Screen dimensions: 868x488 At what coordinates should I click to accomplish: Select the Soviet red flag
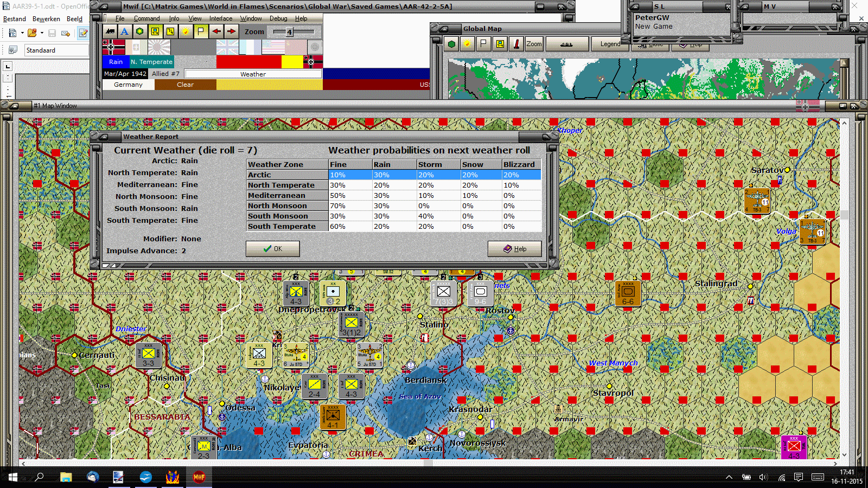(x=296, y=47)
